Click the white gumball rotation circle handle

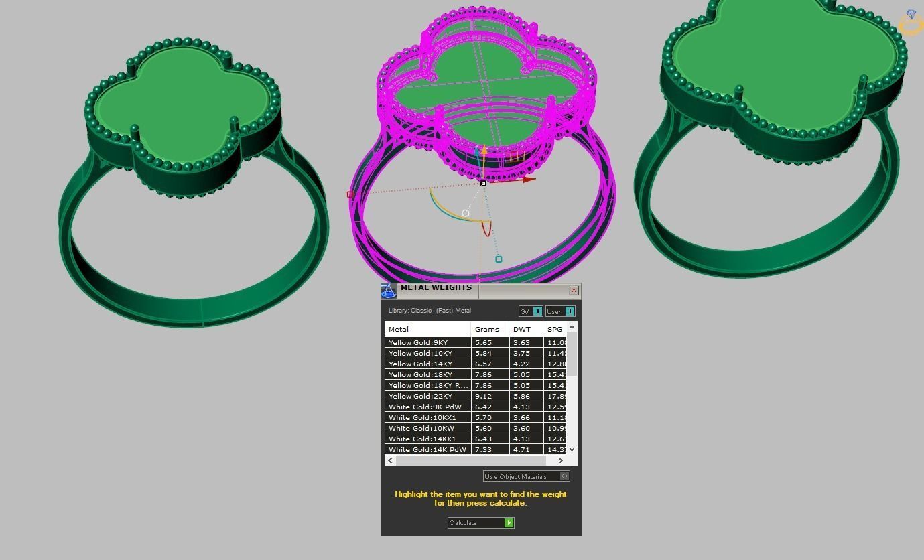point(465,213)
